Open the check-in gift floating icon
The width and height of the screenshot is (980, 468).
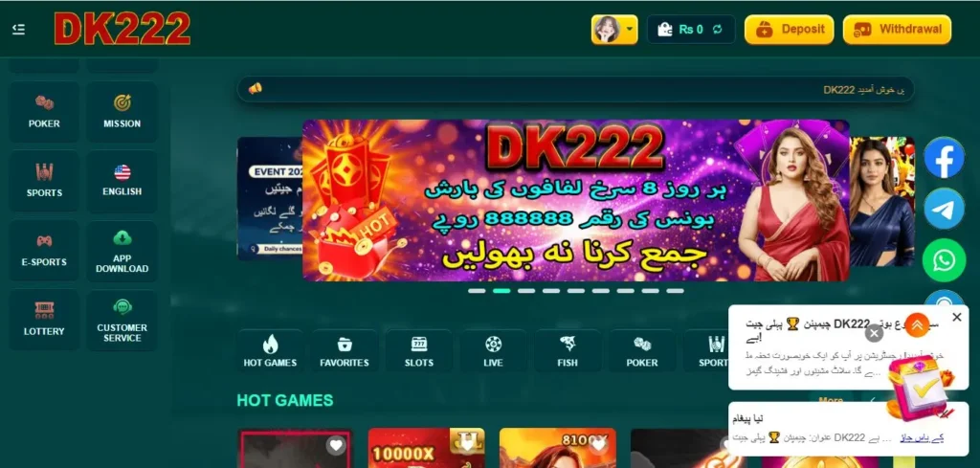[920, 389]
